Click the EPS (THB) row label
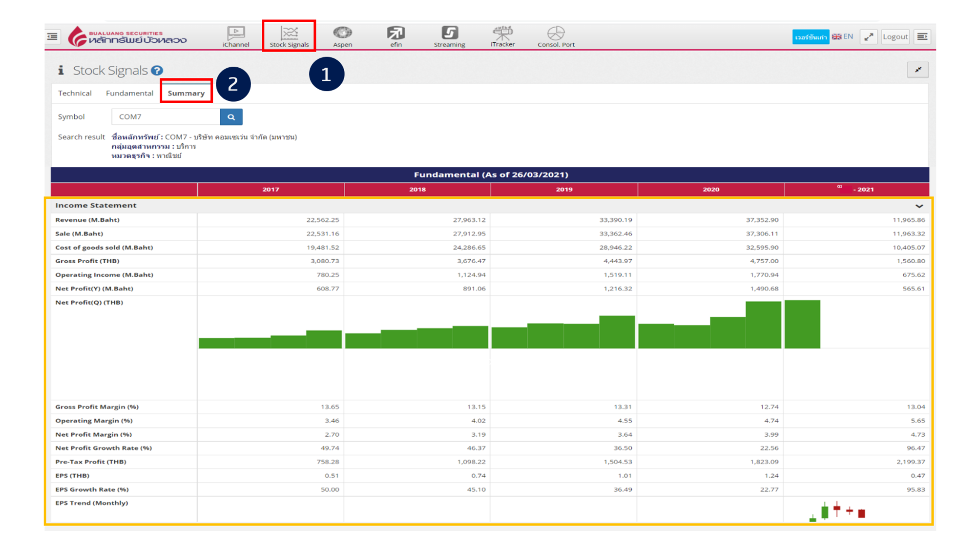Screen dimensions: 980x551 pyautogui.click(x=72, y=475)
